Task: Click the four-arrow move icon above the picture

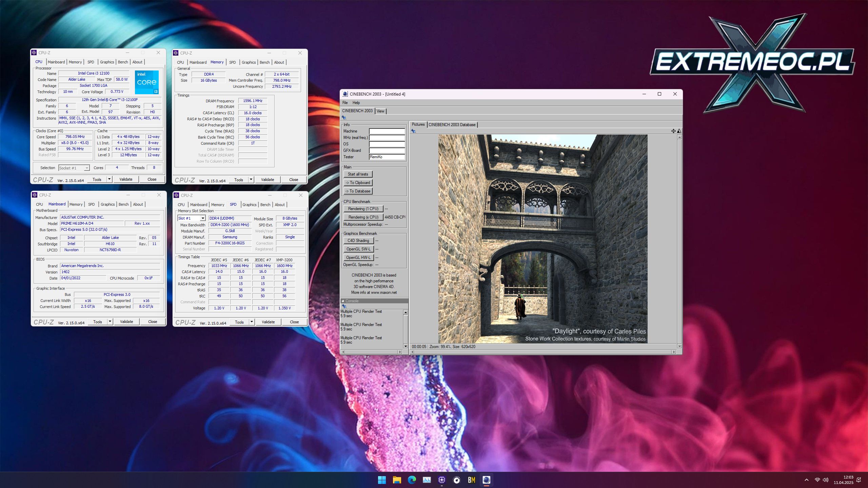Action: click(673, 131)
